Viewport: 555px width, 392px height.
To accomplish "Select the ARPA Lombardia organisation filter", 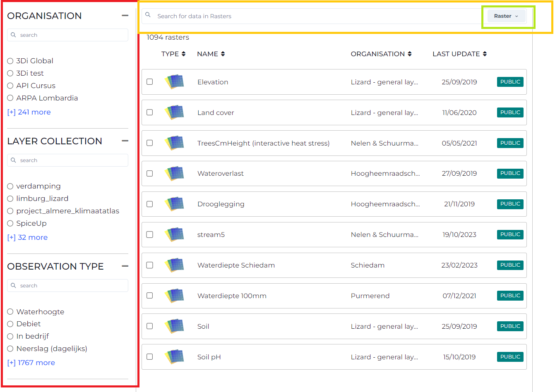I will 10,98.
